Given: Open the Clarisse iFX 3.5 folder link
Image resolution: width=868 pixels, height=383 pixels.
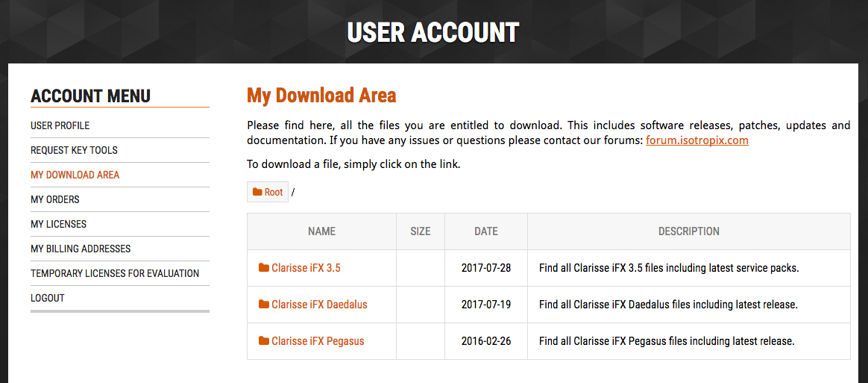Looking at the screenshot, I should pyautogui.click(x=306, y=268).
